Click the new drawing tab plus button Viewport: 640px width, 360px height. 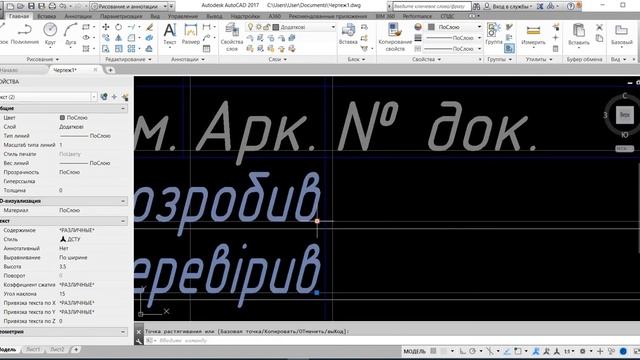click(x=110, y=70)
